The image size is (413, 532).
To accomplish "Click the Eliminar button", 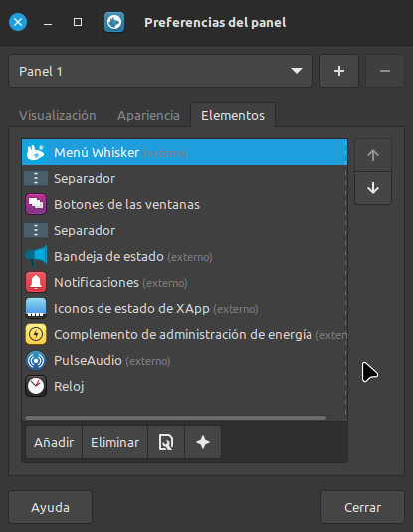I will [x=114, y=442].
